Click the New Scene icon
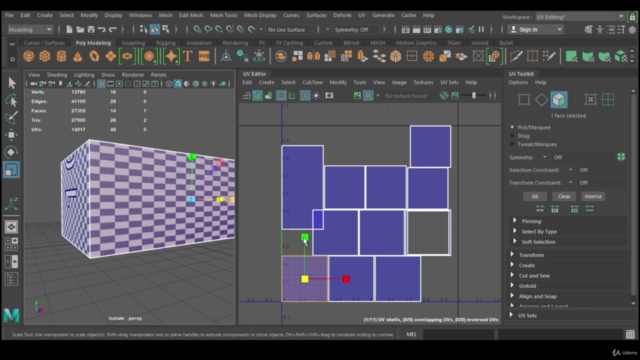The height and width of the screenshot is (360, 640). pyautogui.click(x=69, y=29)
